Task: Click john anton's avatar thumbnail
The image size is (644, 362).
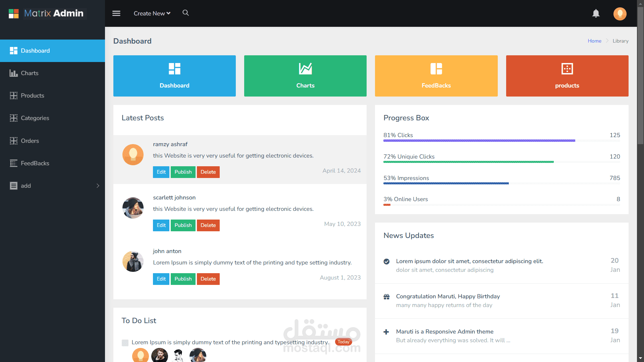Action: [x=133, y=261]
